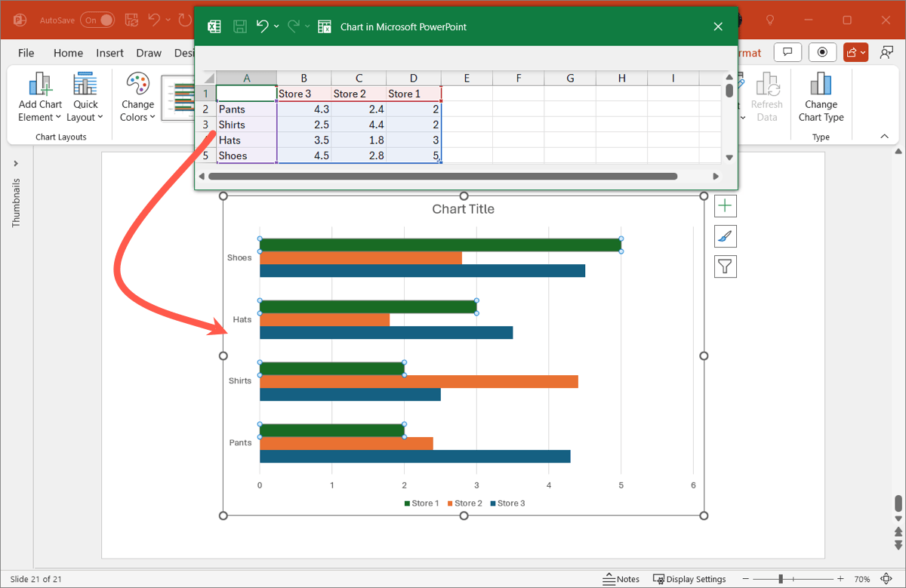Expand the Thumbnails pane chevron
906x588 pixels.
(x=16, y=164)
